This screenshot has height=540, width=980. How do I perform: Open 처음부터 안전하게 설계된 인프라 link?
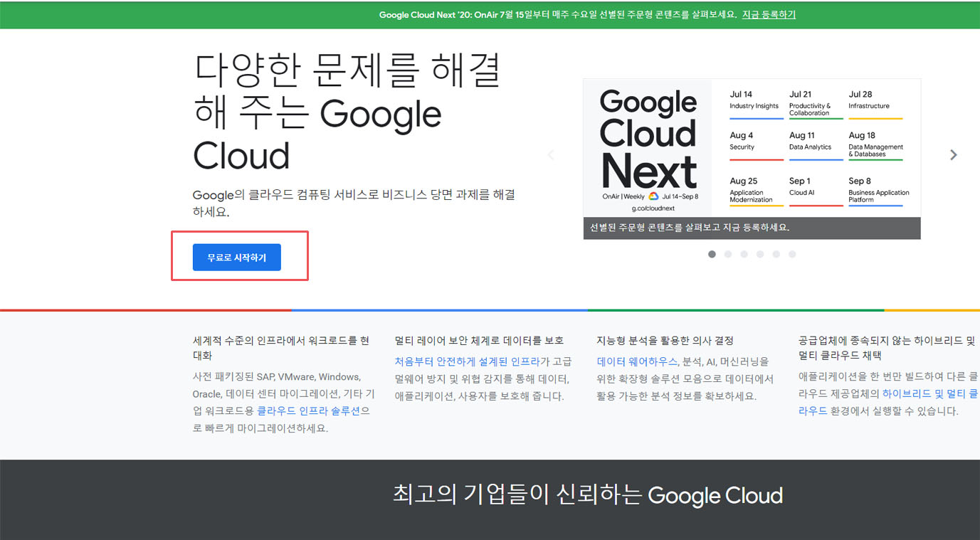point(468,361)
